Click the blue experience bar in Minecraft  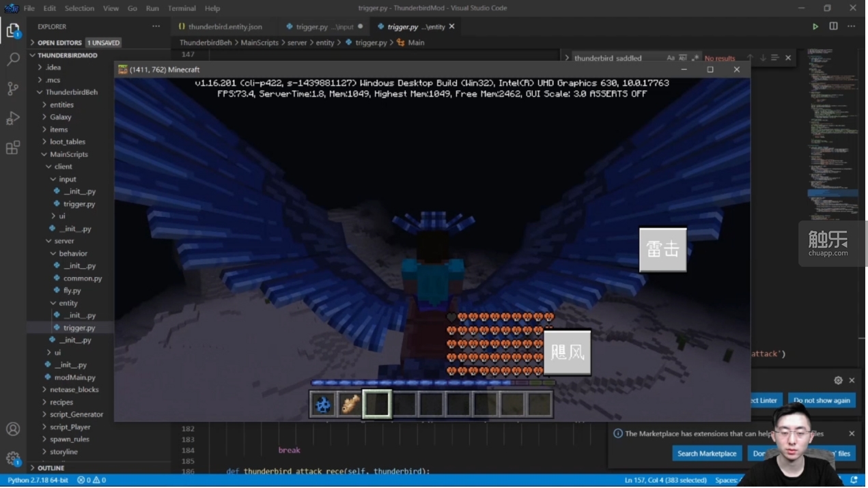(x=432, y=383)
